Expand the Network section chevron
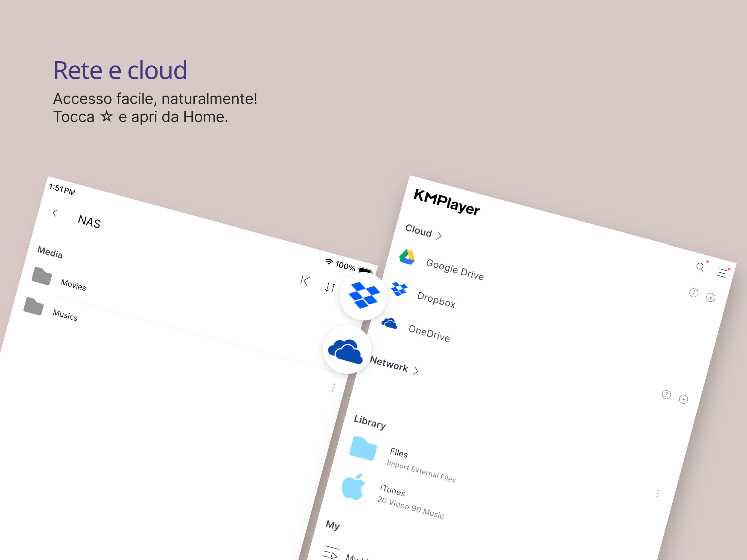 coord(416,371)
